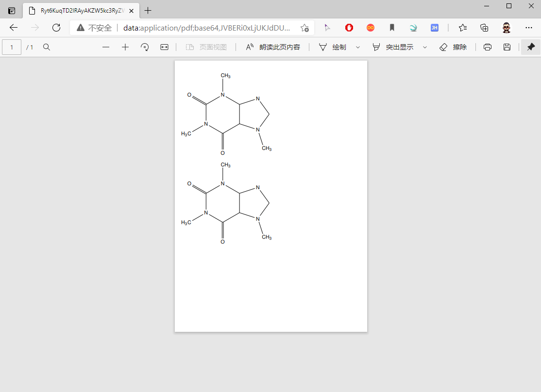The height and width of the screenshot is (392, 541).
Task: Print the PDF document
Action: (x=488, y=47)
